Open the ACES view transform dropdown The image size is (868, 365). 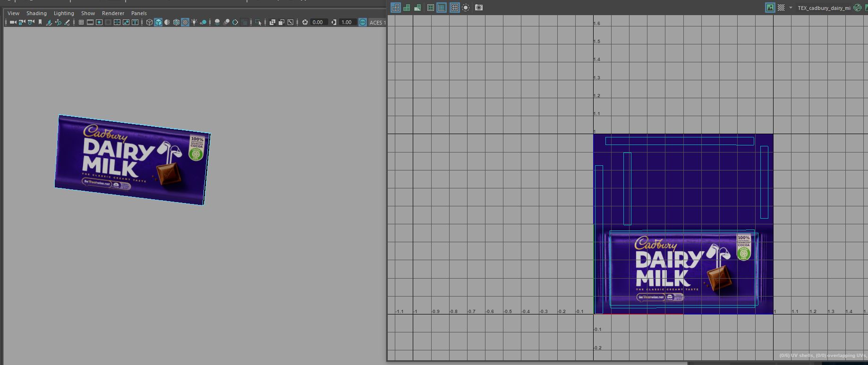377,22
